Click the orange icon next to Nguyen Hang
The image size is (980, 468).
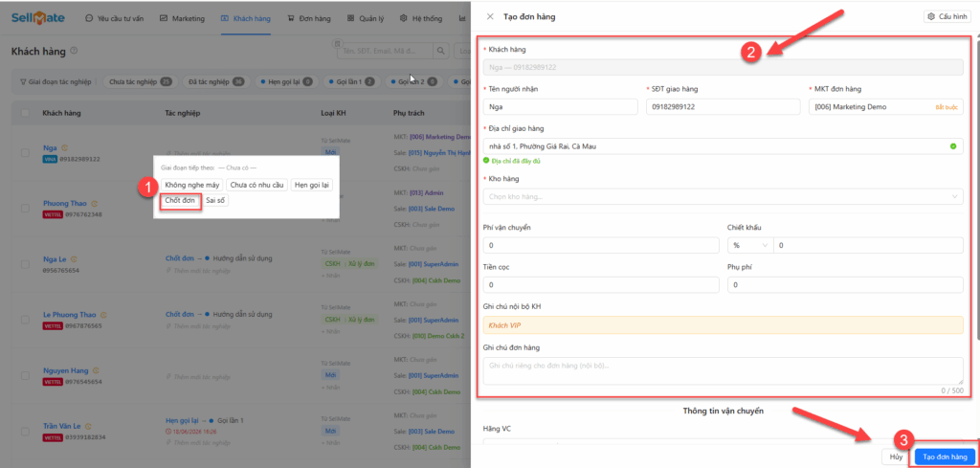coord(96,370)
